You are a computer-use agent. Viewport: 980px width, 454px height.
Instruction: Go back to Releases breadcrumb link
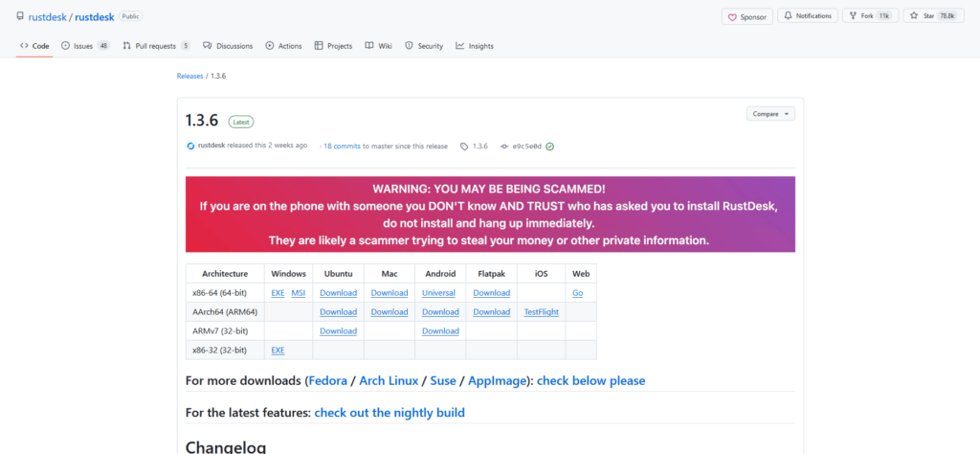coord(190,76)
